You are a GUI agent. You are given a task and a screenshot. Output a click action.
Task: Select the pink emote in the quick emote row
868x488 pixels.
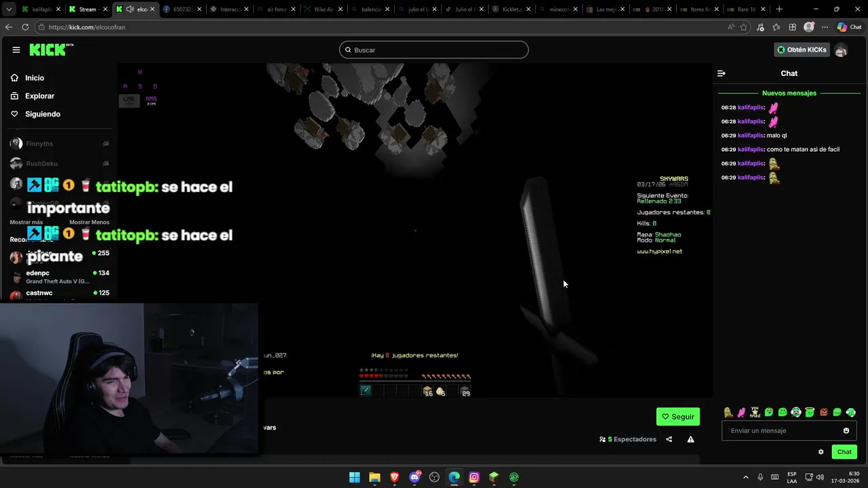point(741,412)
